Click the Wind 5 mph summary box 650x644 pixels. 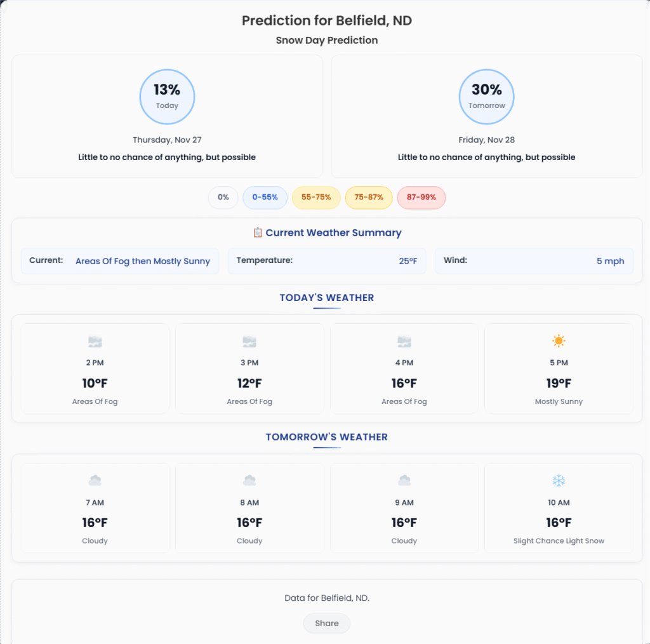point(534,261)
